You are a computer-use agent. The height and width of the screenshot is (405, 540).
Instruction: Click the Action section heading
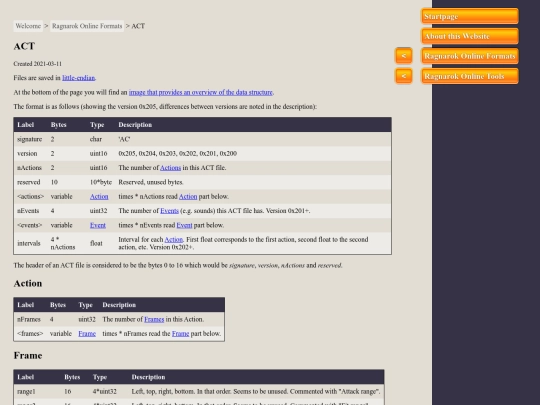[x=28, y=283]
